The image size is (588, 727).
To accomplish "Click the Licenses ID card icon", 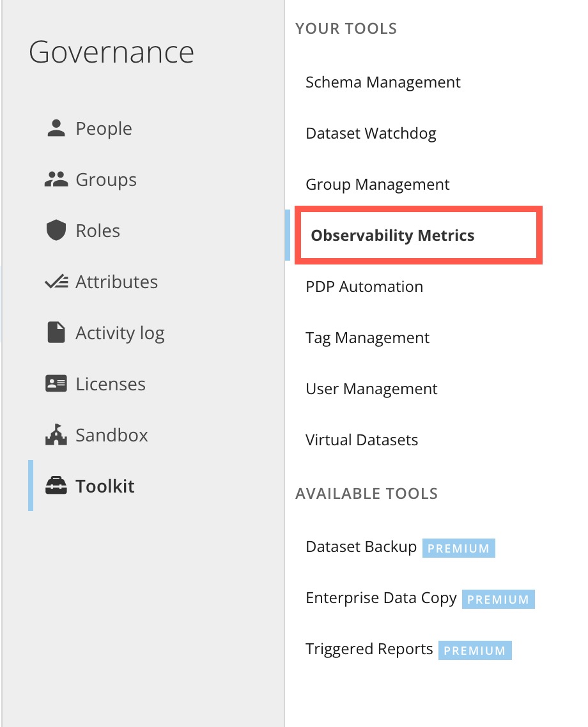I will (x=56, y=384).
